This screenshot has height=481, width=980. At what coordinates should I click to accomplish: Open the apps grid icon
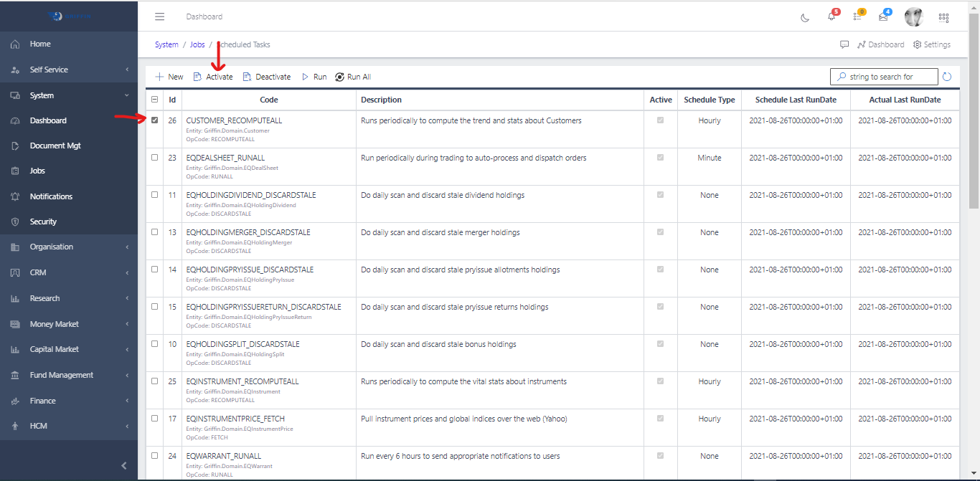(x=943, y=17)
